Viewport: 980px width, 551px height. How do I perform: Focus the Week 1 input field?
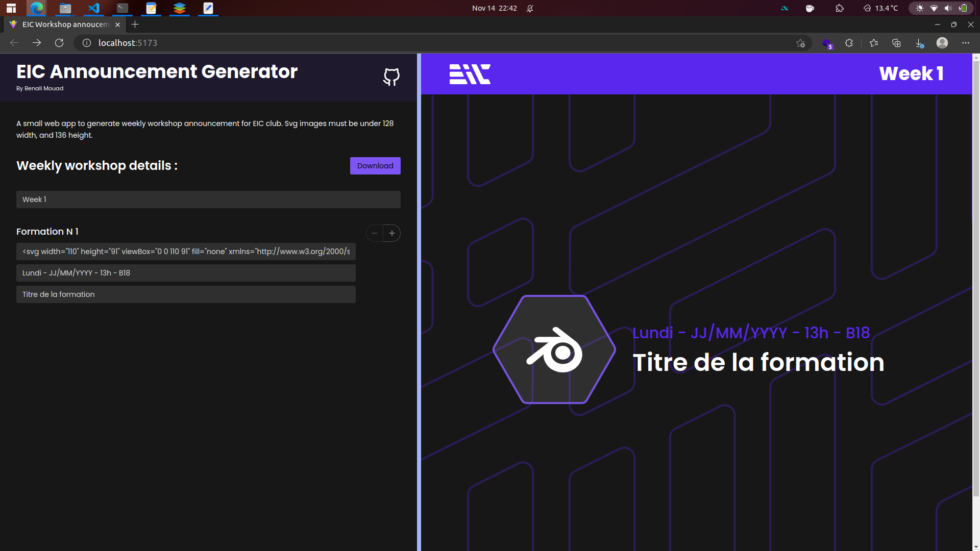point(208,199)
